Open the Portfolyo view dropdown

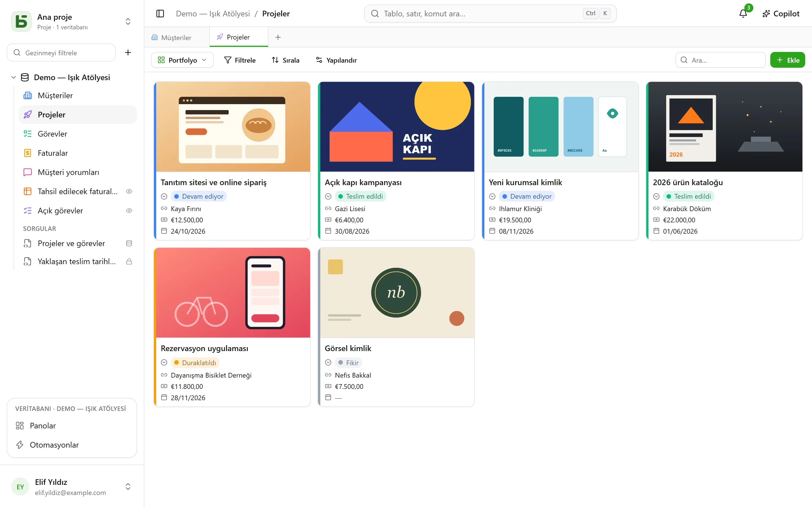(182, 60)
